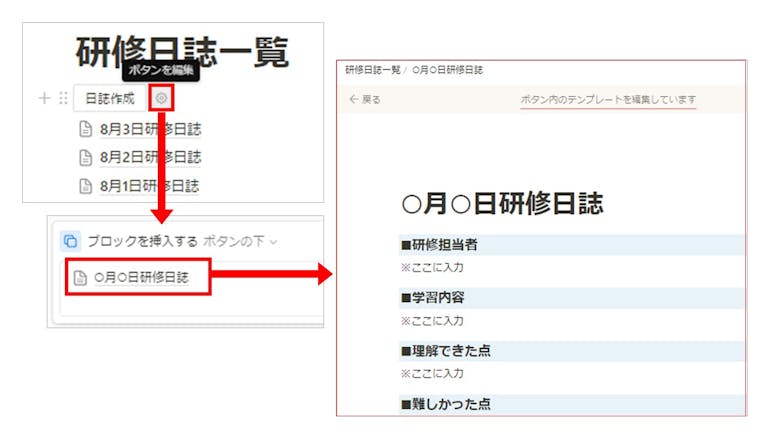The width and height of the screenshot is (768, 432).
Task: Click the 研修日誌一覧 breadcrumb
Action: point(373,70)
